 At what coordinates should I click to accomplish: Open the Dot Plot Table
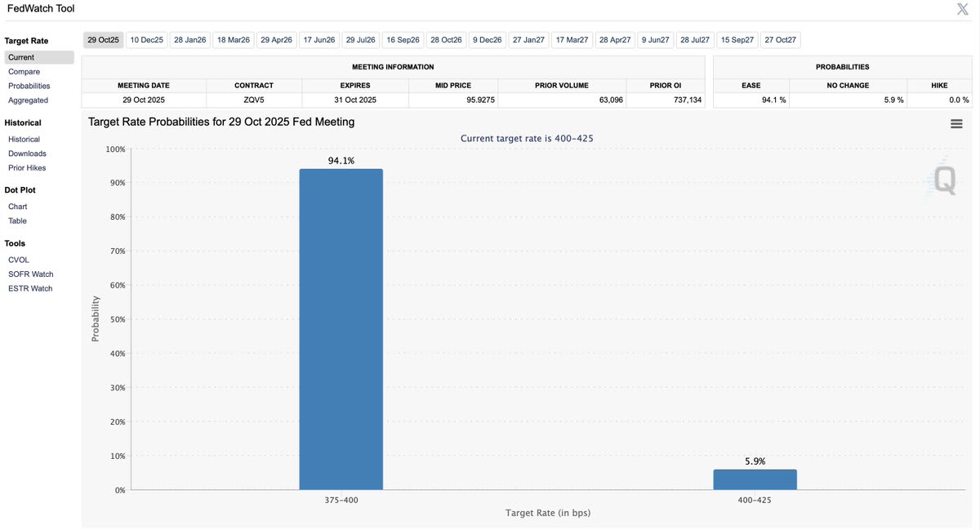[x=17, y=220]
